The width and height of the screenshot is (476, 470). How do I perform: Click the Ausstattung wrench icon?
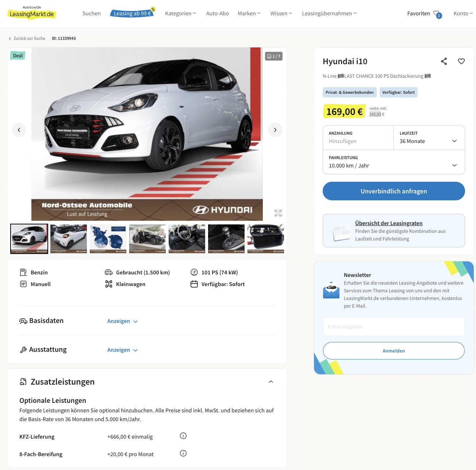(23, 350)
